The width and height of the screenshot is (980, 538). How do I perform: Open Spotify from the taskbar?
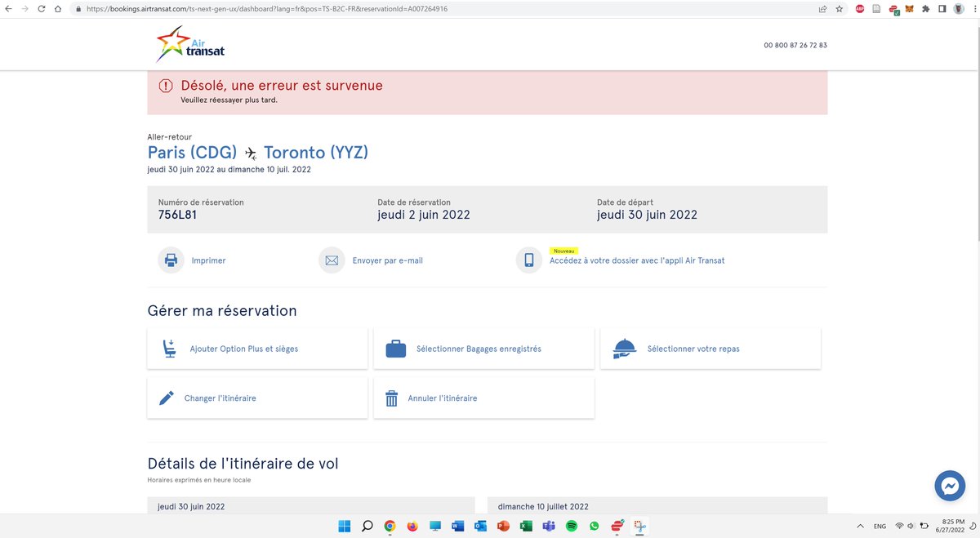point(572,527)
